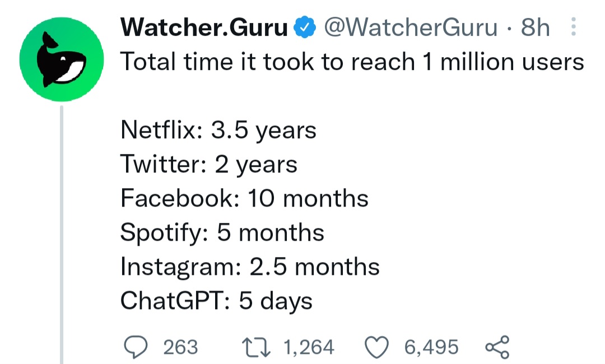Open the reply speech bubble icon
The height and width of the screenshot is (364, 605).
click(x=136, y=347)
